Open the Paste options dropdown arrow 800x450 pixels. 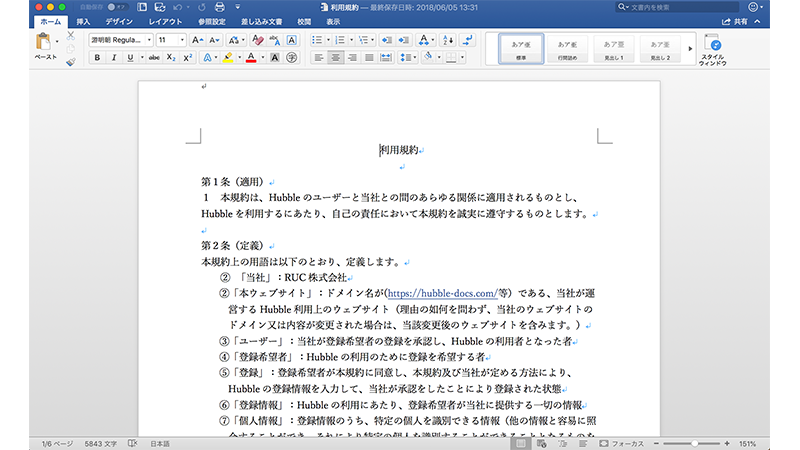click(57, 41)
